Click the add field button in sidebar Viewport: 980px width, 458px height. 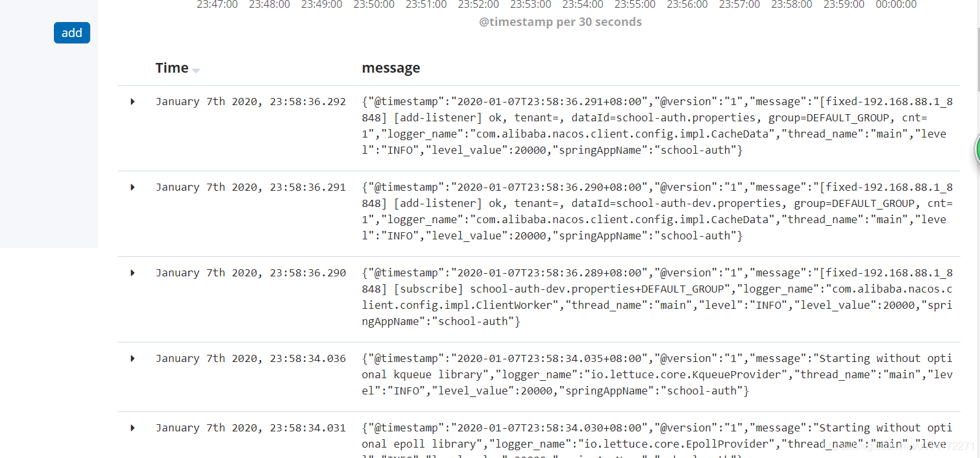[71, 32]
